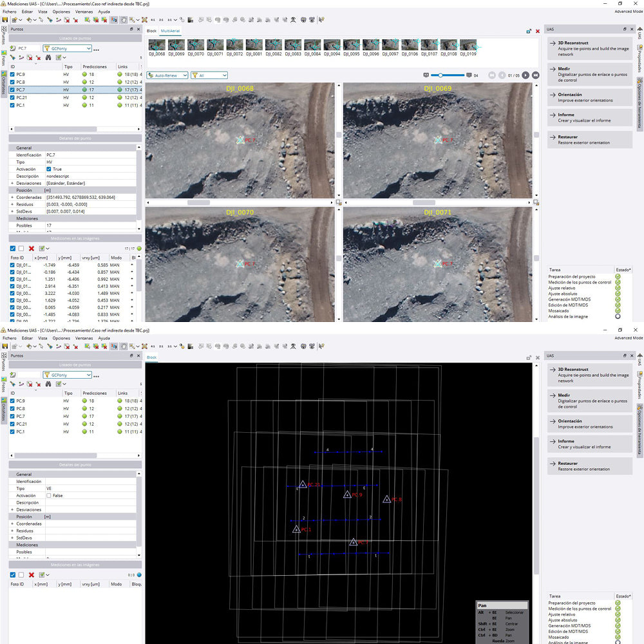This screenshot has width=644, height=644.
Task: Click the save icon in the top window toolbar
Action: tap(5, 20)
